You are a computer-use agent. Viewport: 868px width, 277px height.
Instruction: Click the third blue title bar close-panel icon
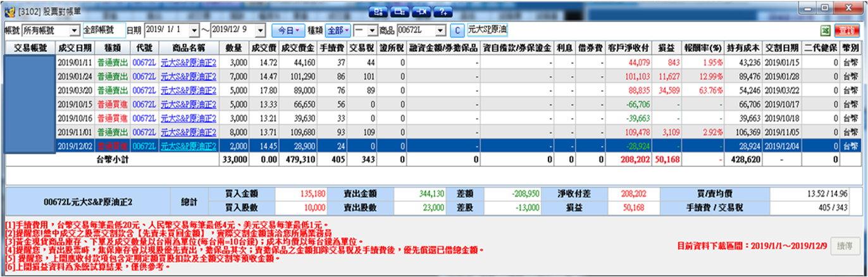[422, 11]
